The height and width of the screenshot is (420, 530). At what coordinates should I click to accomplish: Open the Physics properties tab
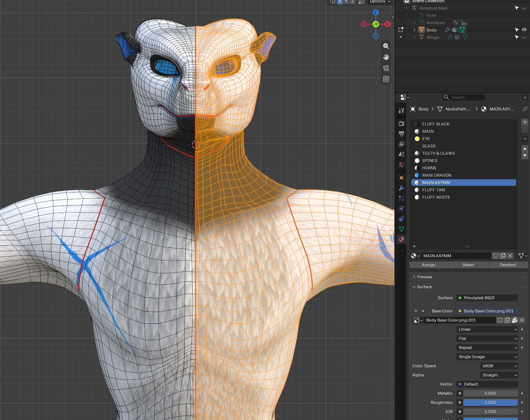[x=401, y=209]
